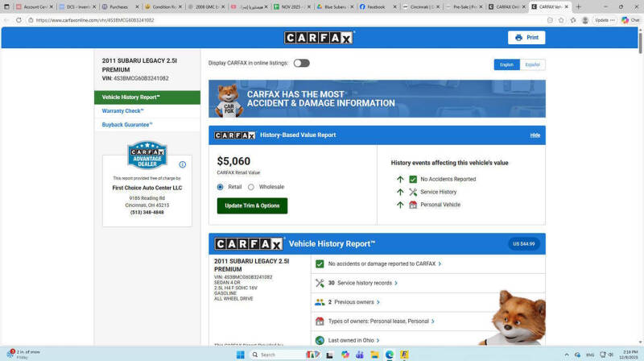This screenshot has height=361, width=644.
Task: Open the Warranty Check sidebar tab
Action: pos(122,111)
